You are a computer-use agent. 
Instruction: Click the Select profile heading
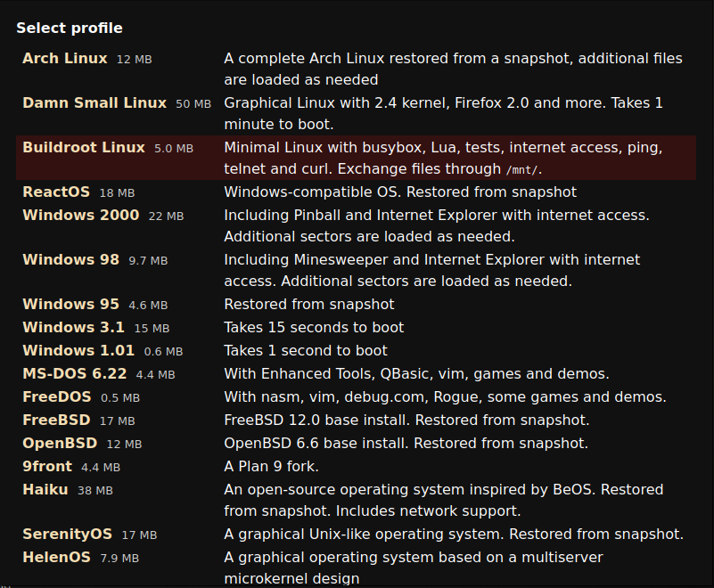click(x=70, y=28)
